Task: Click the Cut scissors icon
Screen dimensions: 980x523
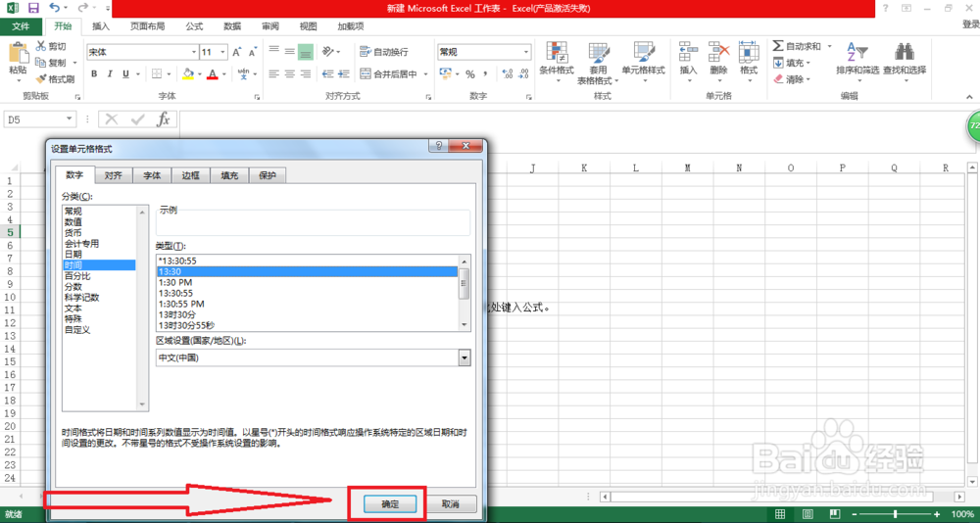Action: point(41,46)
